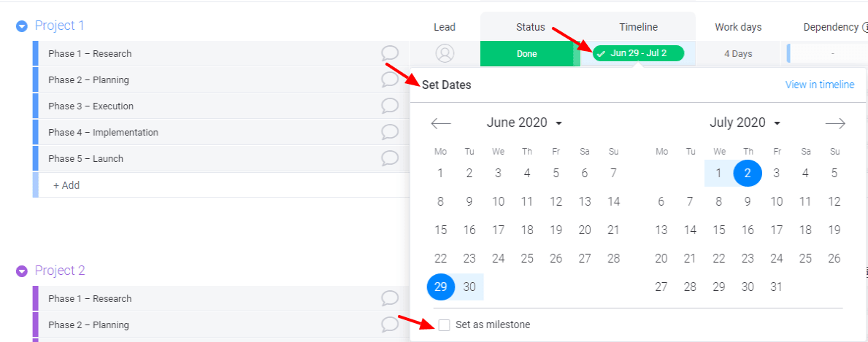Select July 15 in the calendar
Screen dimensions: 868x342
point(718,230)
